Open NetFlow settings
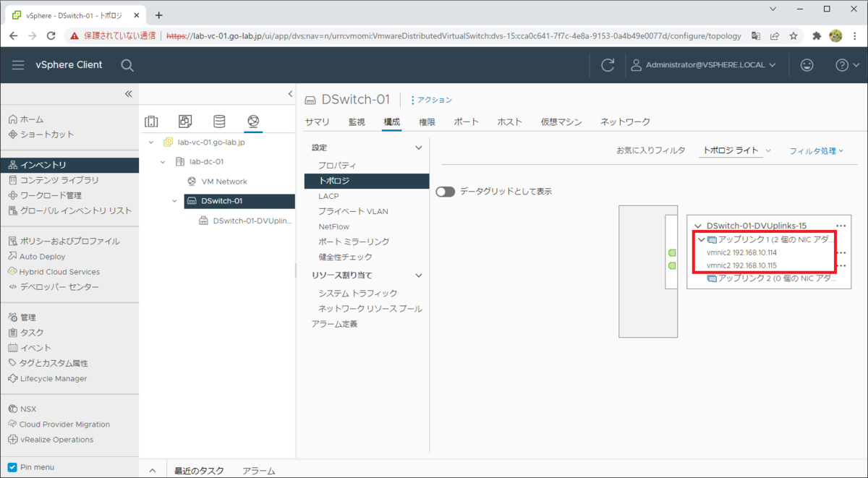The width and height of the screenshot is (868, 478). coord(333,226)
